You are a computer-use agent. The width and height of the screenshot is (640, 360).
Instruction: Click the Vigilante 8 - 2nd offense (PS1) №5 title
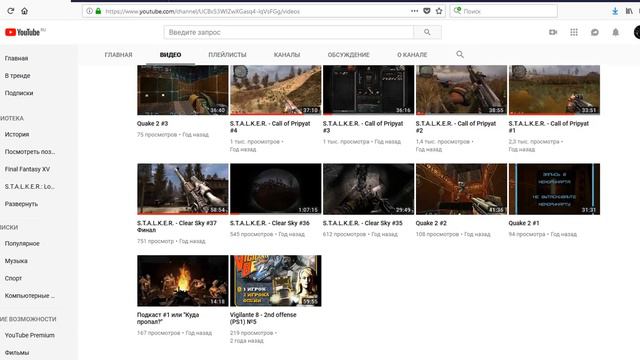tap(263, 318)
